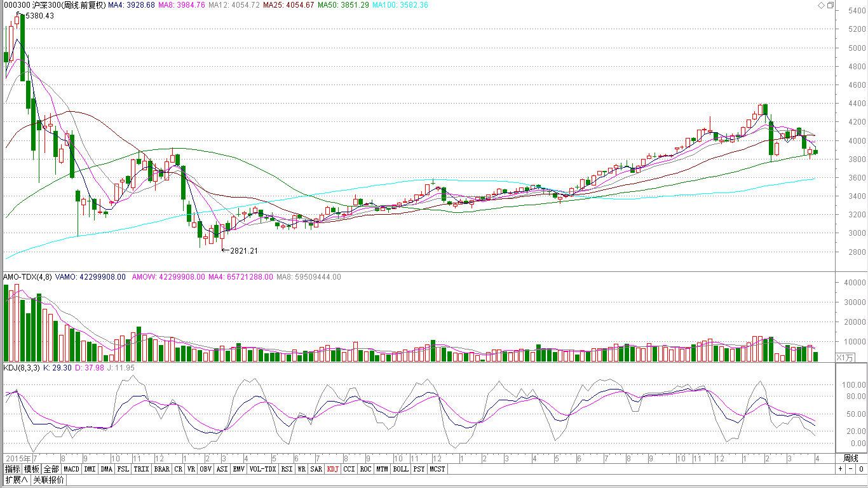Image resolution: width=868 pixels, height=488 pixels.
Task: Switch indicator to MACD
Action: (x=72, y=469)
